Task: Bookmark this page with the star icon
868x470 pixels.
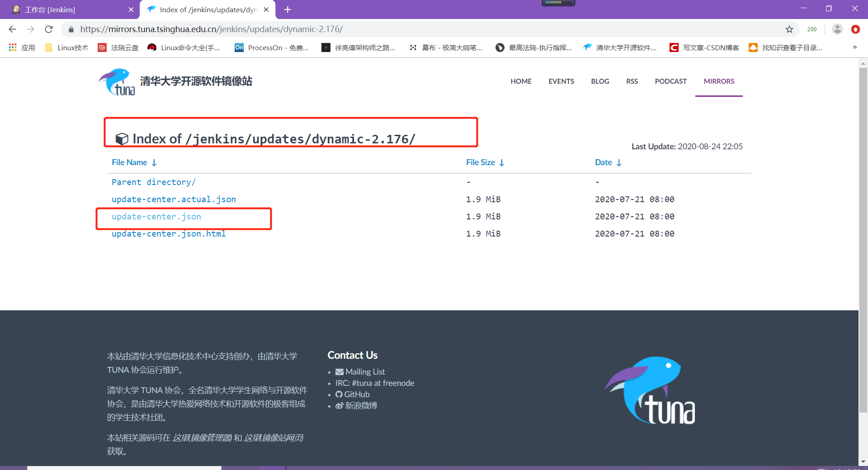Action: [x=789, y=29]
